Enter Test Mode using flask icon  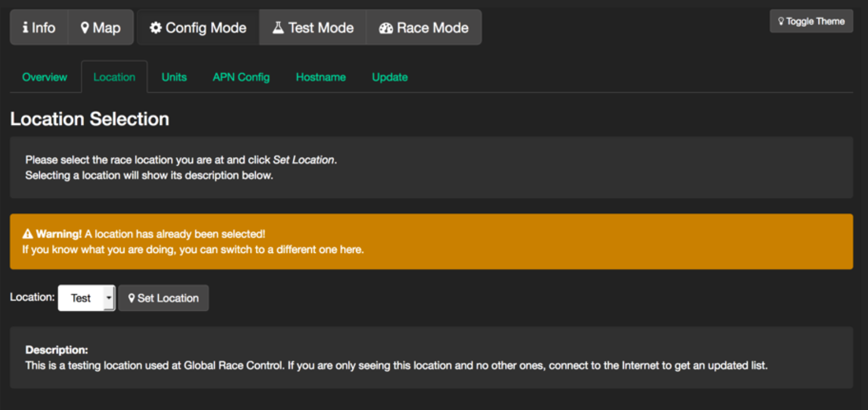coord(313,27)
